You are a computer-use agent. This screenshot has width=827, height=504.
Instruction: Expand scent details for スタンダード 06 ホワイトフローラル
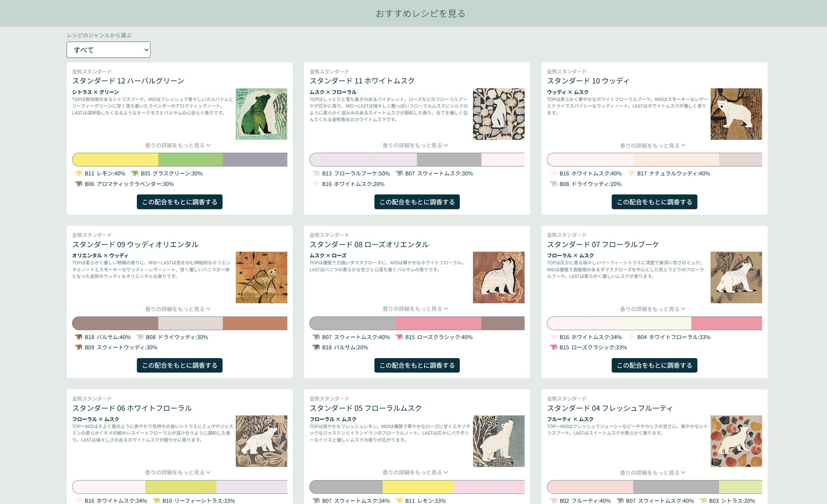[x=178, y=472]
